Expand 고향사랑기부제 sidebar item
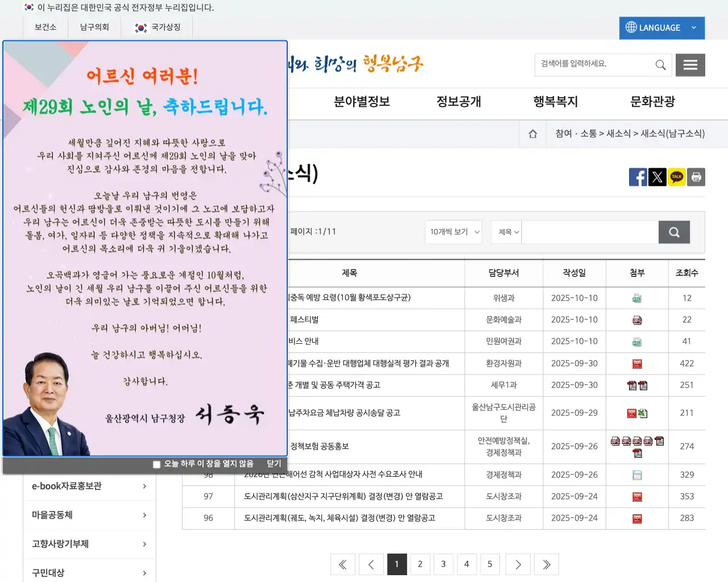728x582 pixels. [89, 544]
